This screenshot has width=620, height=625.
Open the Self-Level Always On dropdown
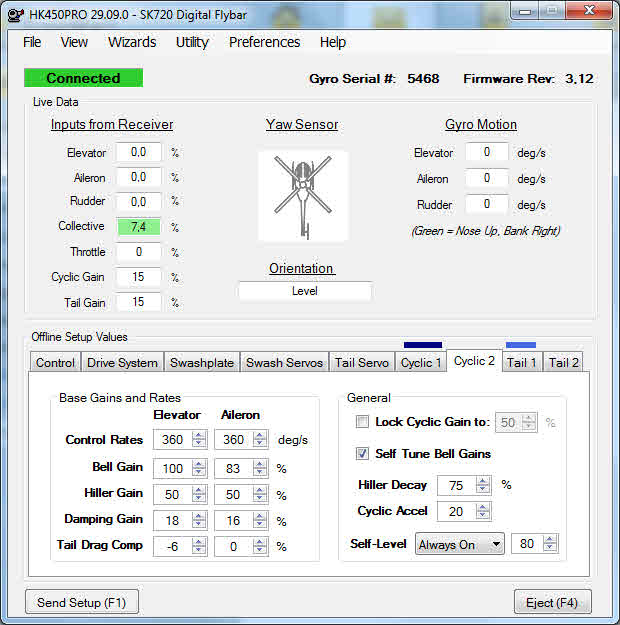[459, 544]
